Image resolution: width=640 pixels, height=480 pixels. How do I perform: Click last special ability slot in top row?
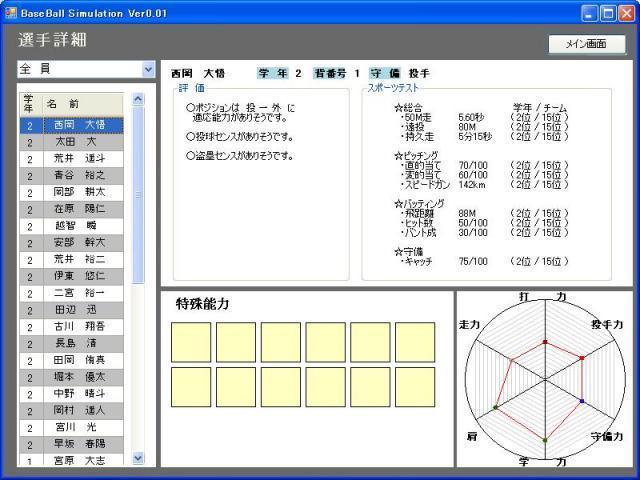pos(415,342)
